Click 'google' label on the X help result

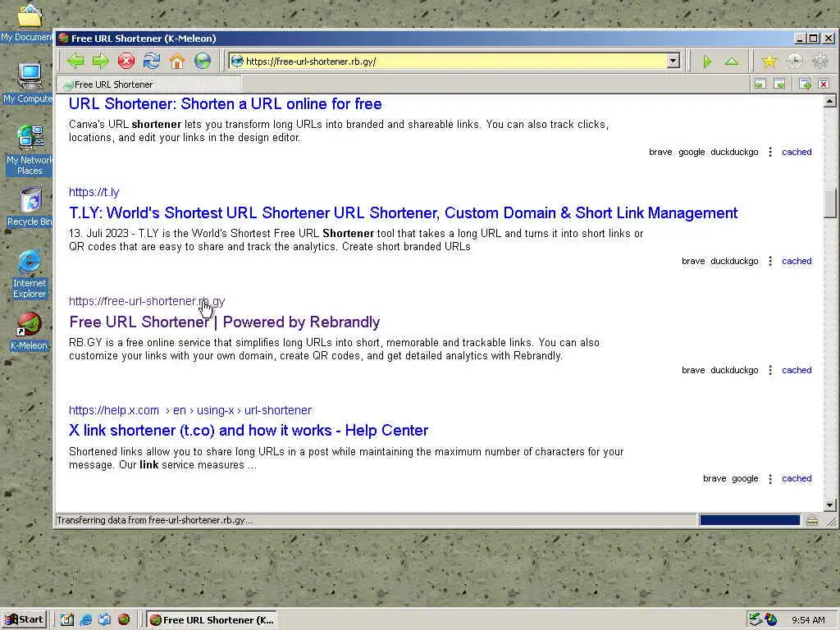tap(745, 479)
